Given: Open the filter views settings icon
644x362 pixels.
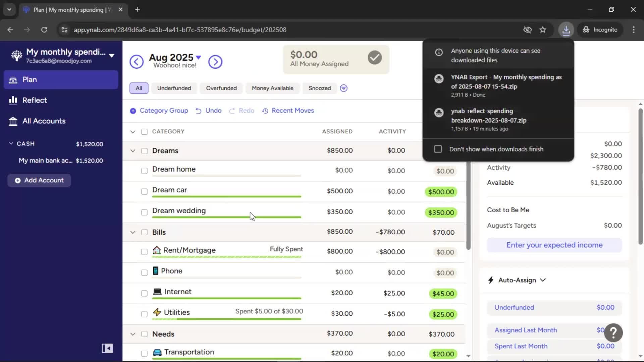Looking at the screenshot, I should pyautogui.click(x=343, y=88).
